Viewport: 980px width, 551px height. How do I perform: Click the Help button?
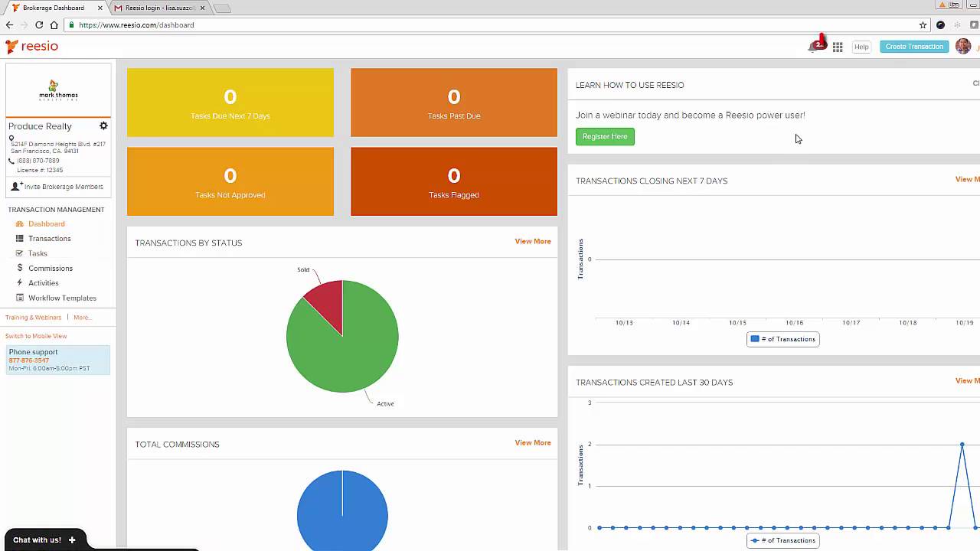tap(861, 47)
